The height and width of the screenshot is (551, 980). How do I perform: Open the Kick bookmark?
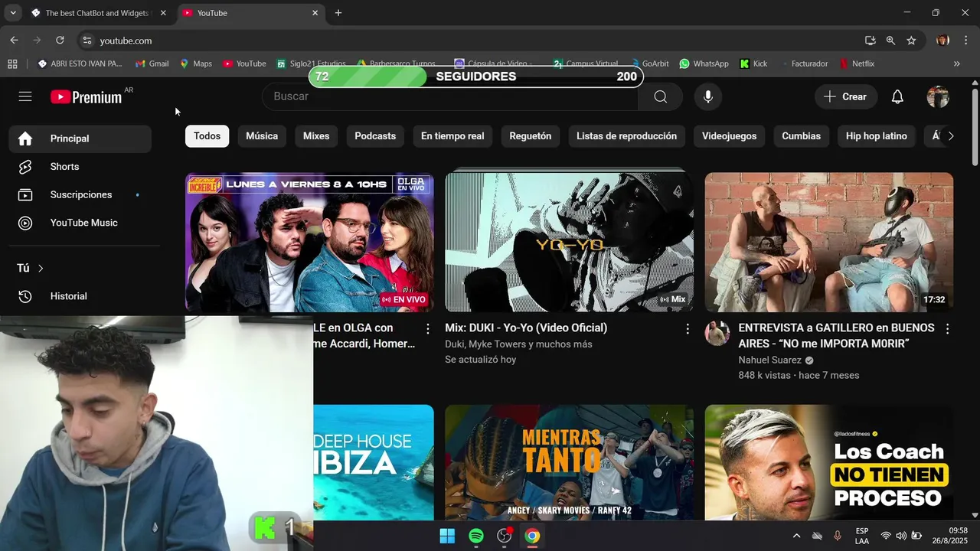pos(753,64)
